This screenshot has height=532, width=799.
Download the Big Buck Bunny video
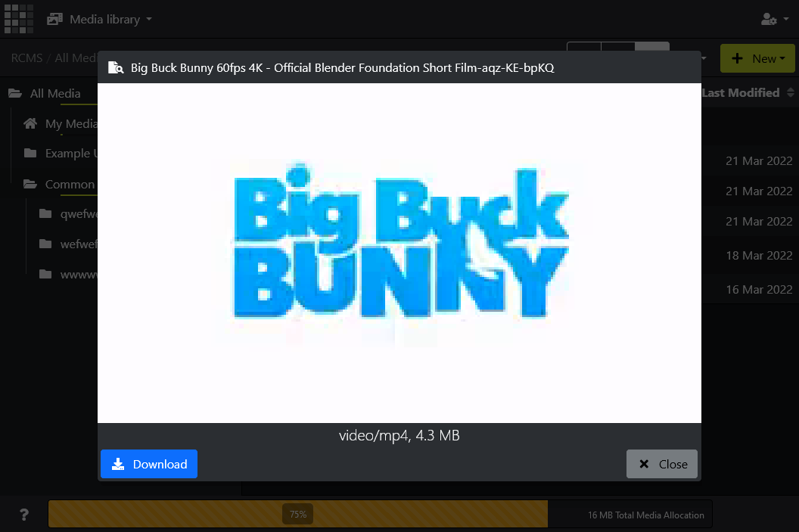(x=149, y=464)
